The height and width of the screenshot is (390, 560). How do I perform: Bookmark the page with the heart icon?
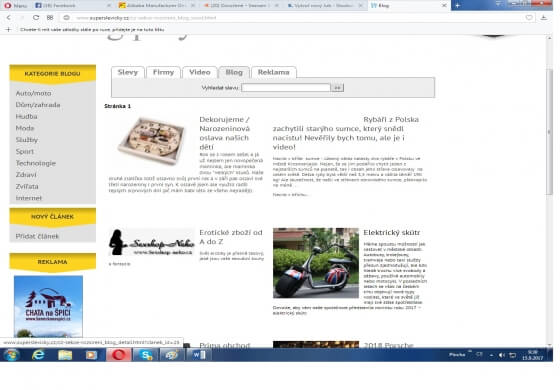coord(529,18)
